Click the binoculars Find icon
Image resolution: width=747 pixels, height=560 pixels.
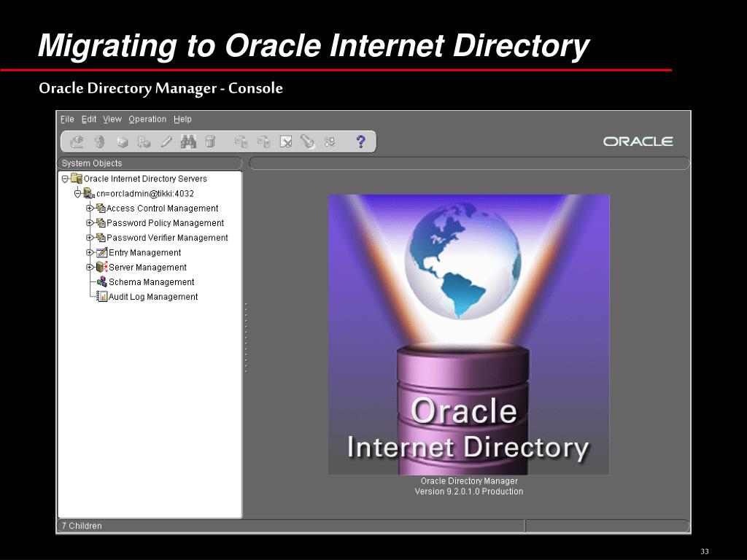coord(188,141)
